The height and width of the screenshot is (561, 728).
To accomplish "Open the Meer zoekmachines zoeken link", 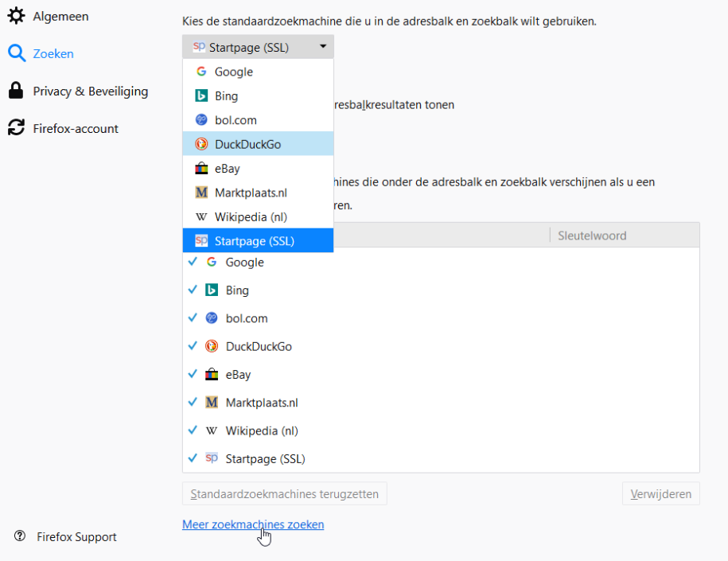I will click(x=253, y=524).
